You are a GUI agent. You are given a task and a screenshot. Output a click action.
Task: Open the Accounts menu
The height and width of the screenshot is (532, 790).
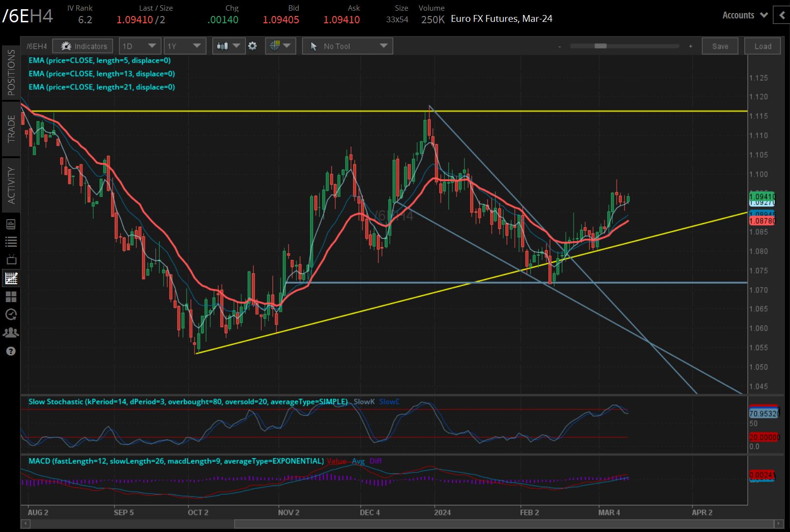[x=745, y=15]
